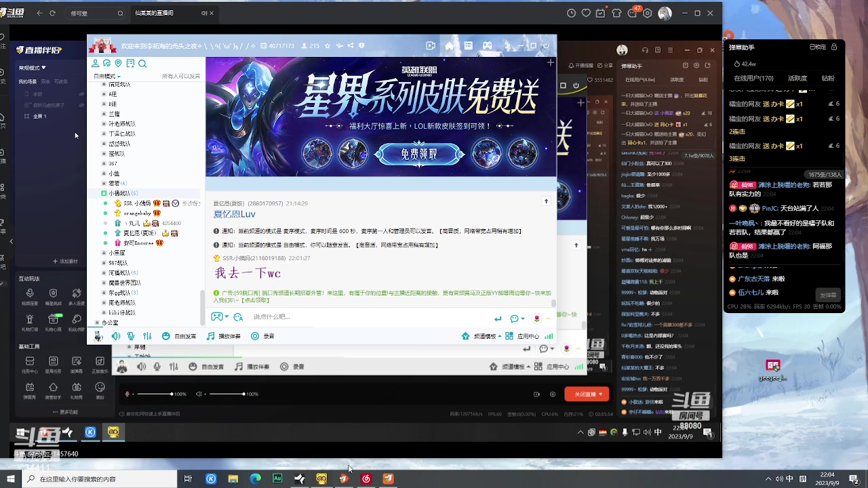Screen dimensions: 868x488
Task: Open the search magnifier in the chat window
Action: (x=142, y=63)
